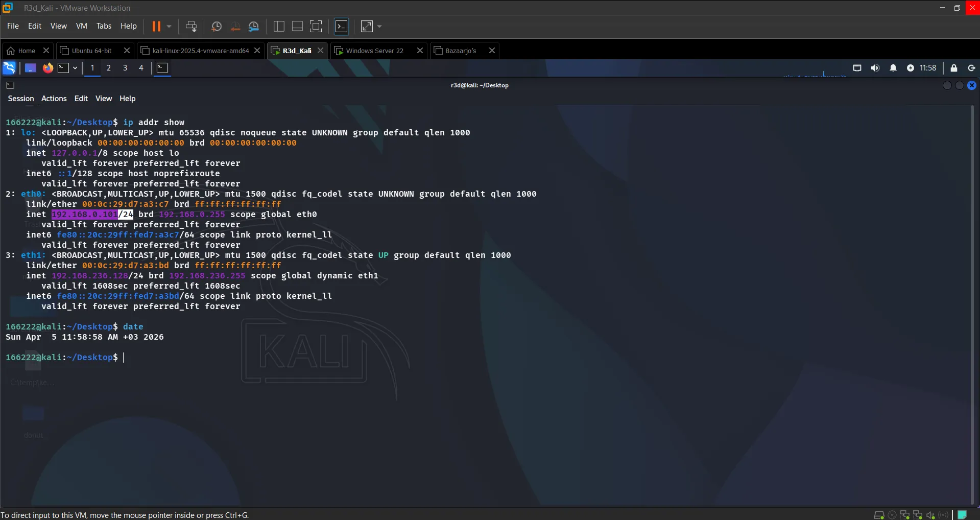
Task: Open VMware File menu
Action: (13, 26)
